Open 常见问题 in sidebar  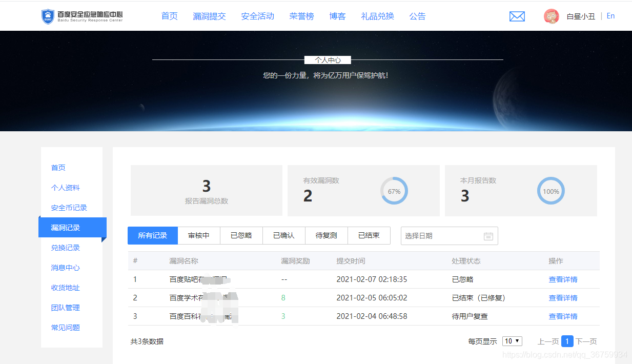point(66,328)
